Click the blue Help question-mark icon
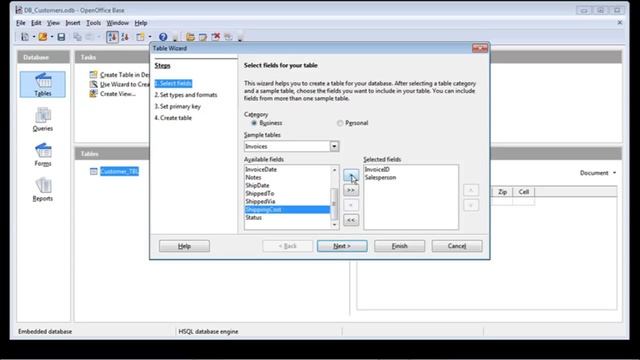Image resolution: width=640 pixels, height=360 pixels. (163, 37)
